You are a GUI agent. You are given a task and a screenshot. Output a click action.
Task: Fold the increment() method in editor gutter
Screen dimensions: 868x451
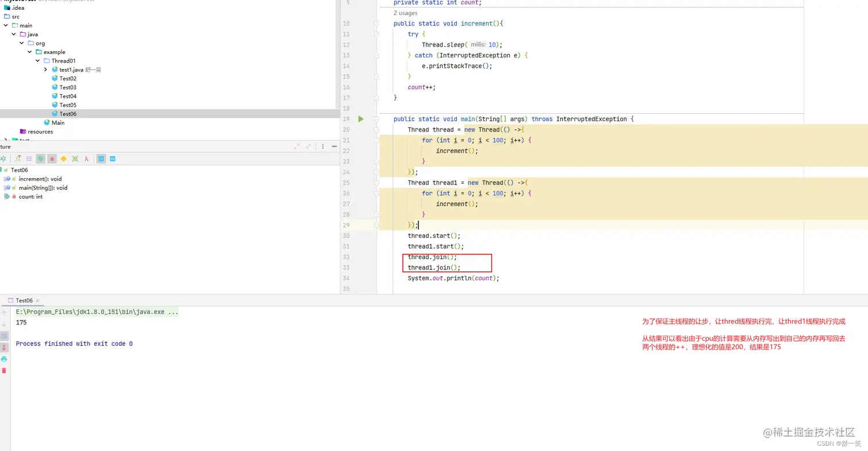[377, 24]
